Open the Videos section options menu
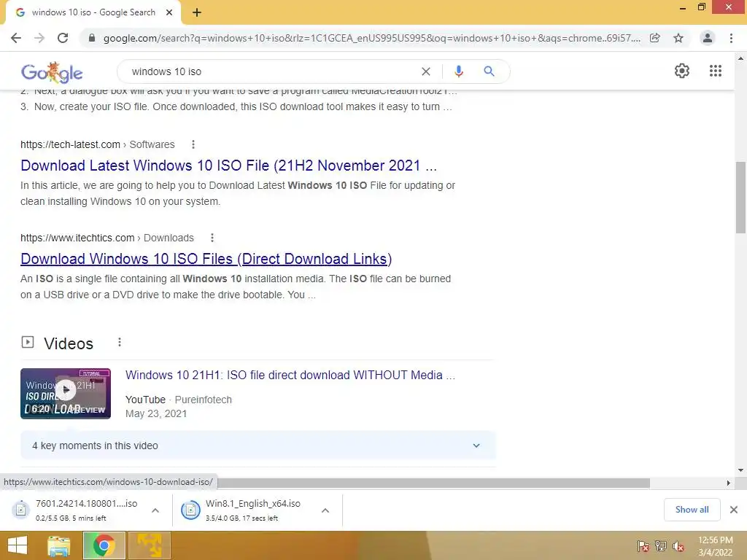747x560 pixels. pyautogui.click(x=120, y=343)
